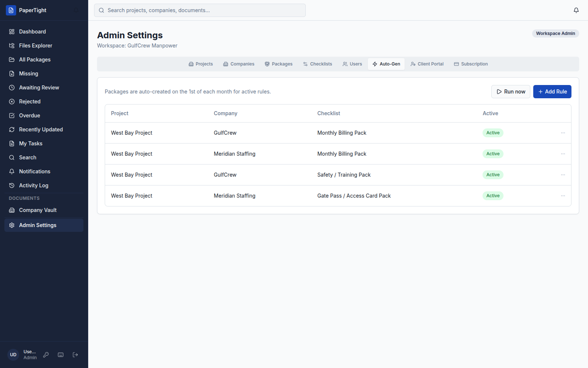Open row menu for Safety / Training Pack rule
Screen dimensions: 588x368
[563, 175]
